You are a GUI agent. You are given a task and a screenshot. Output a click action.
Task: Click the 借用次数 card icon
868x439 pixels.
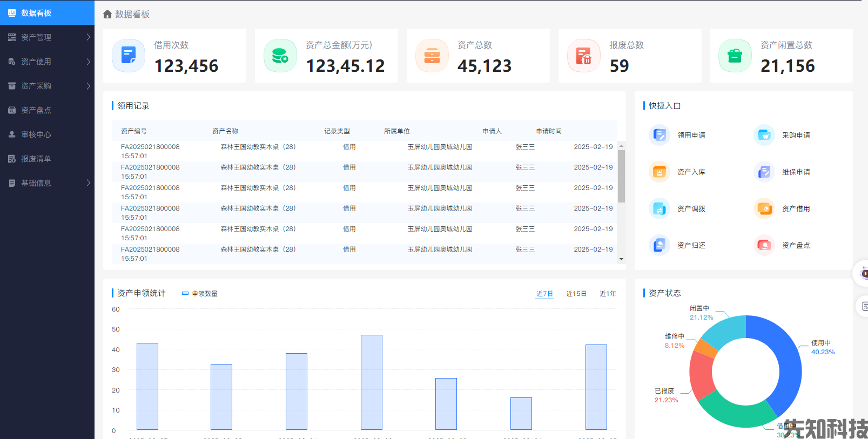click(x=129, y=56)
